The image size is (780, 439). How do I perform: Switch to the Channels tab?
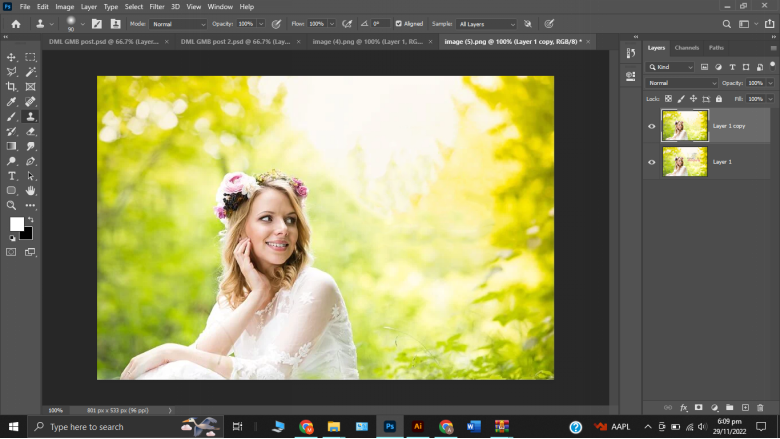pyautogui.click(x=686, y=48)
